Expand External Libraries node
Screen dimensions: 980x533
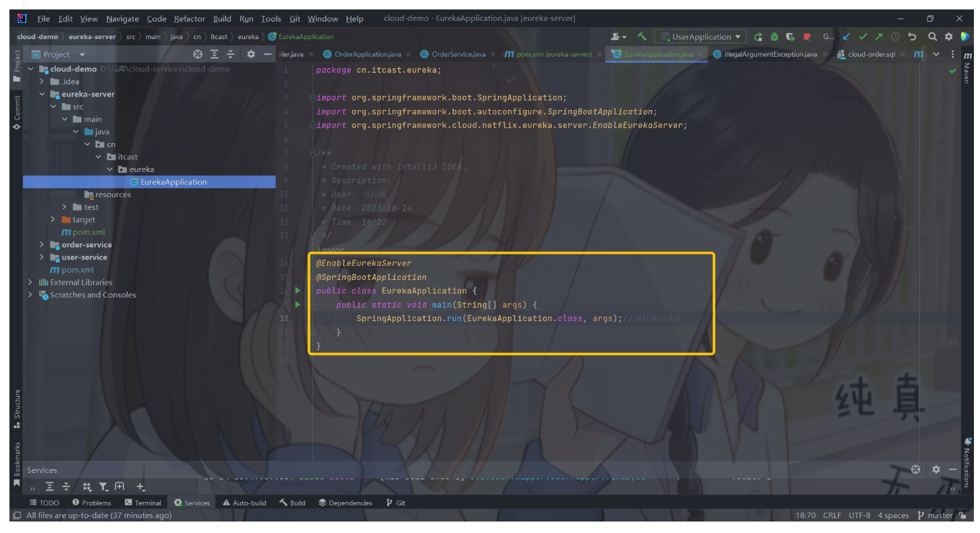point(31,282)
